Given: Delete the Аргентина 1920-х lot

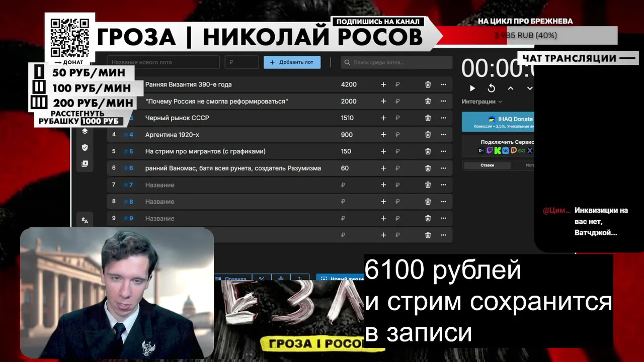Looking at the screenshot, I should tap(428, 135).
